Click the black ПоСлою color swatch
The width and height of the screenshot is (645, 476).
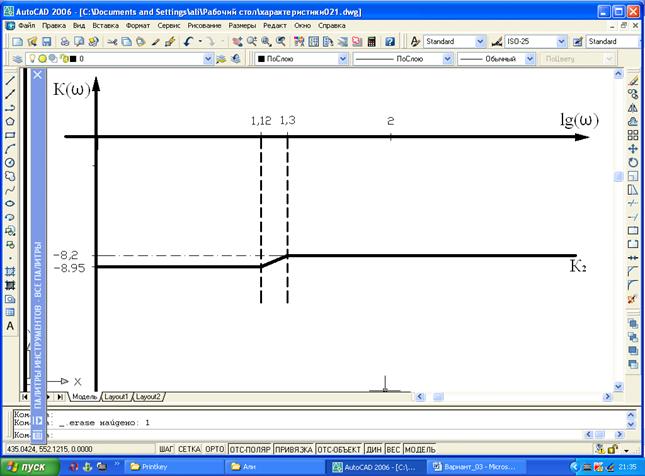(x=262, y=59)
